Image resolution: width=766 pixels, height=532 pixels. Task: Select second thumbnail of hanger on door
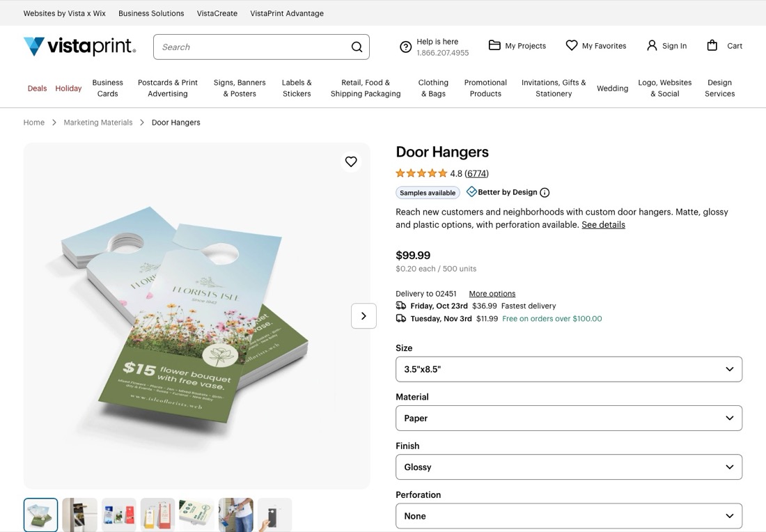[79, 515]
